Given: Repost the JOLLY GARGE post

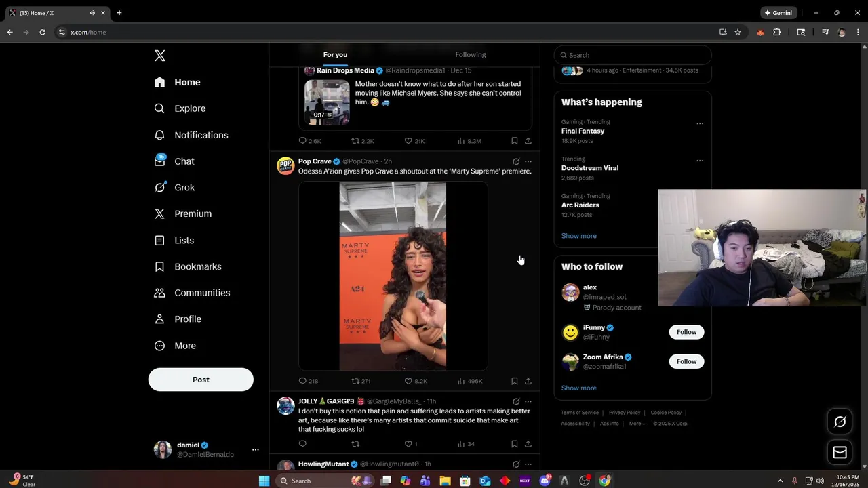Looking at the screenshot, I should point(355,444).
